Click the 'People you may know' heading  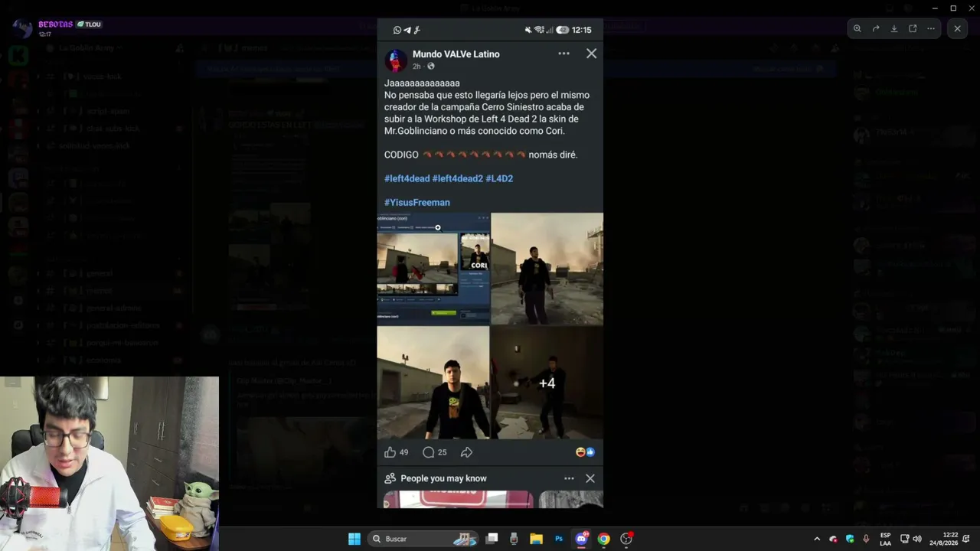443,478
